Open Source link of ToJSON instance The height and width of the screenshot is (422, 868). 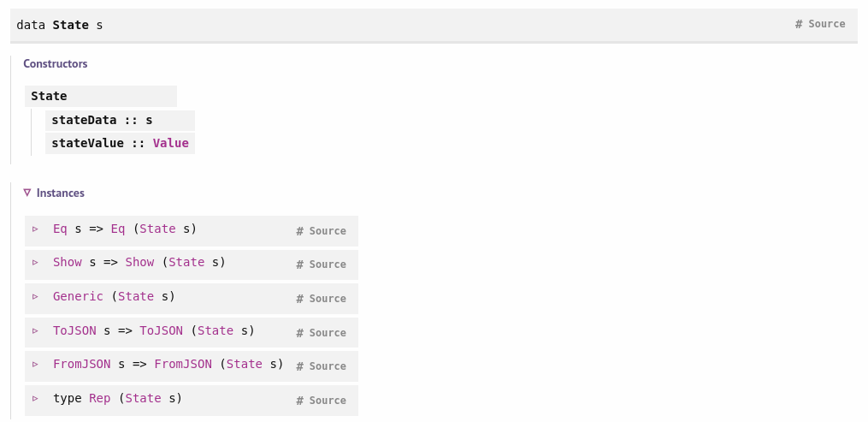click(x=328, y=333)
